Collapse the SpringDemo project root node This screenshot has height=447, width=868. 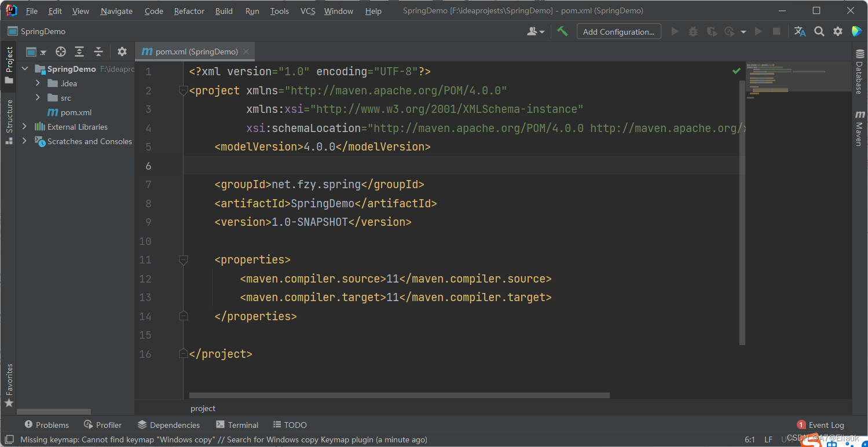pos(25,69)
